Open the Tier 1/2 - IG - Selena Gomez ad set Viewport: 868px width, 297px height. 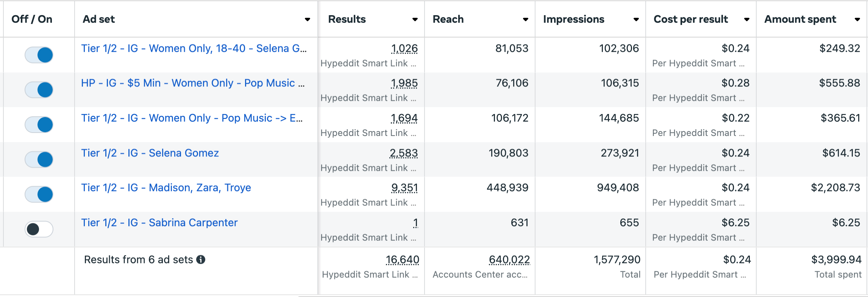pyautogui.click(x=150, y=153)
